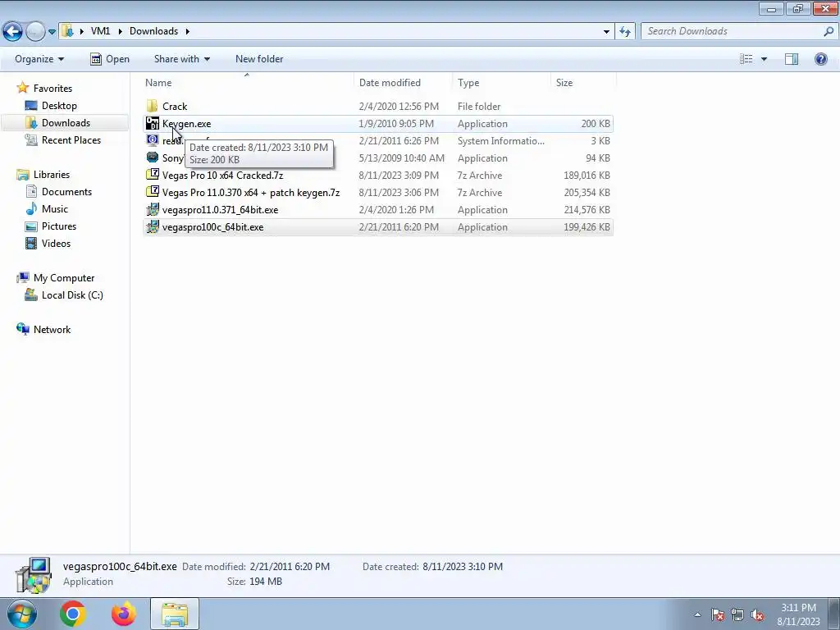The width and height of the screenshot is (840, 630).
Task: Click the Action Center flag icon
Action: click(x=717, y=615)
